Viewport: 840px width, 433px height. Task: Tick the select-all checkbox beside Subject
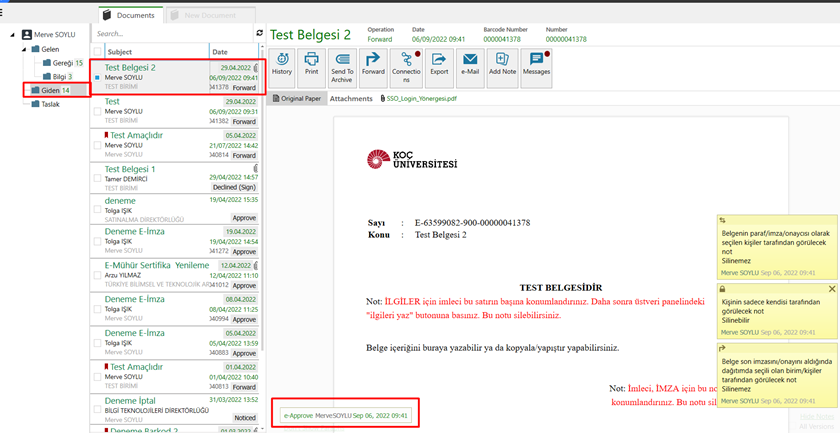click(97, 51)
